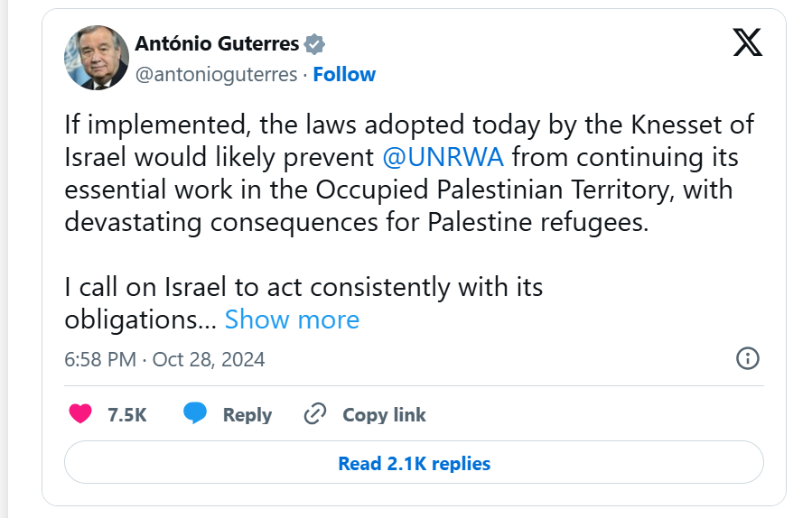Click the António Guterres display name
This screenshot has height=518, width=812.
tap(217, 43)
